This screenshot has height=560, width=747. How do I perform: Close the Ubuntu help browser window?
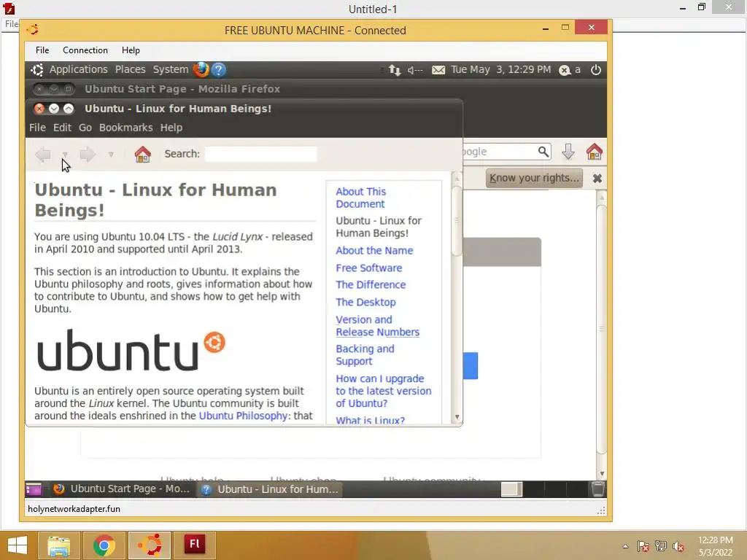(39, 109)
